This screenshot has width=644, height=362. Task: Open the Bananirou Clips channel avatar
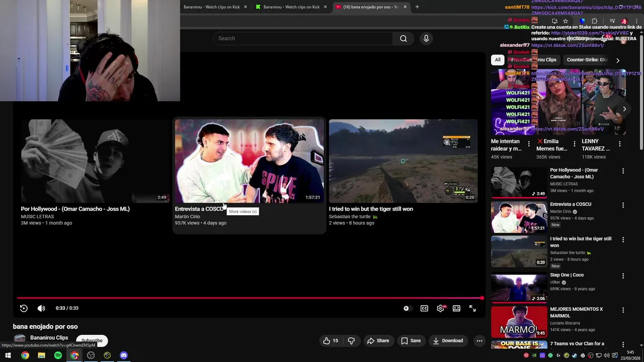[20, 339]
